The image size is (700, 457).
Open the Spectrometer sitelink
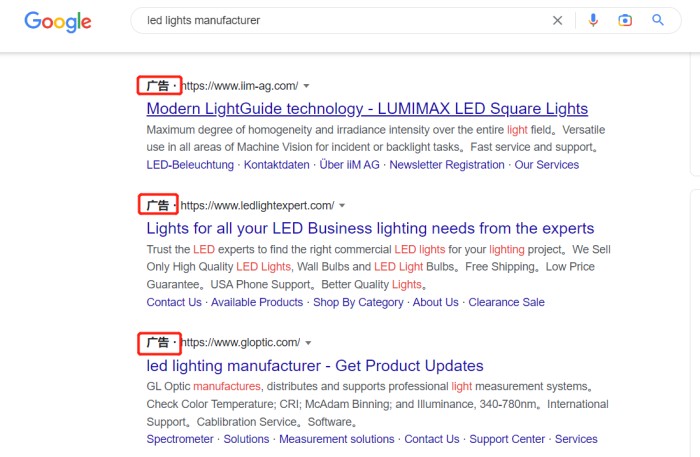[x=180, y=439]
